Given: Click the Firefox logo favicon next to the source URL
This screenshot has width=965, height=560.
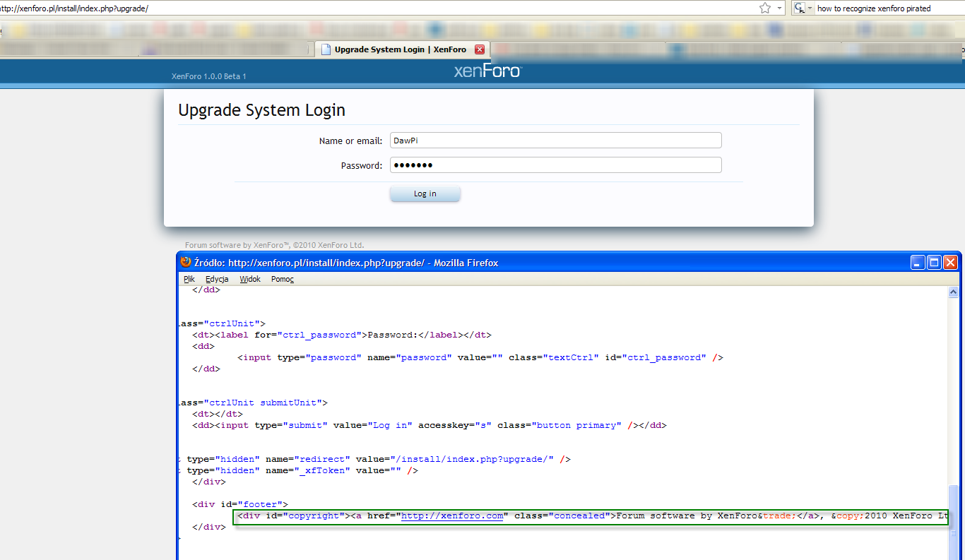Looking at the screenshot, I should [x=184, y=262].
